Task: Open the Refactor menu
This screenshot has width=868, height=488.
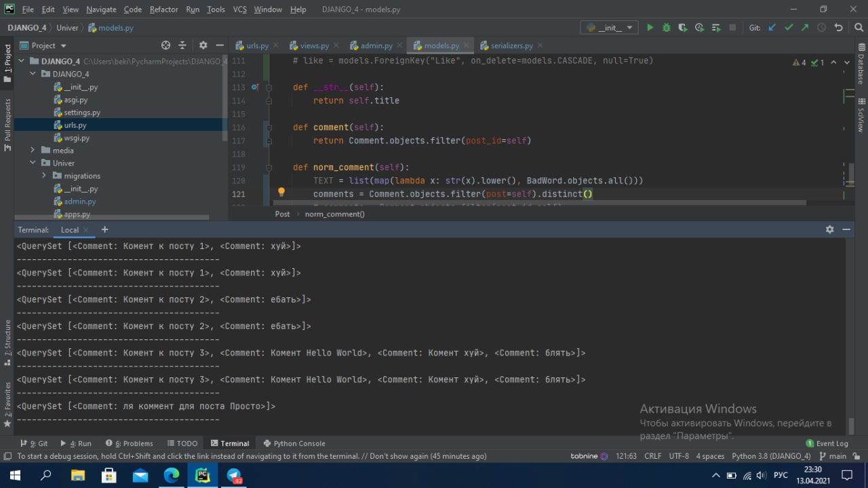Action: pyautogui.click(x=163, y=10)
